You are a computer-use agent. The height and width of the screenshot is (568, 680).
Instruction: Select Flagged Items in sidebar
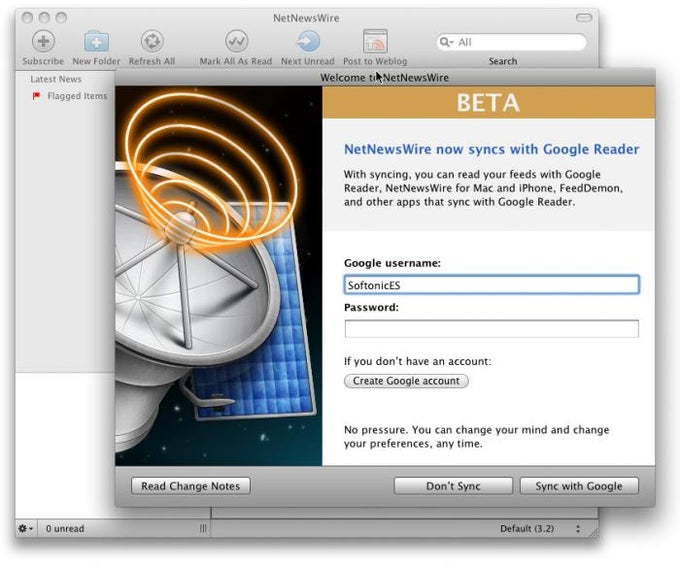pyautogui.click(x=77, y=96)
